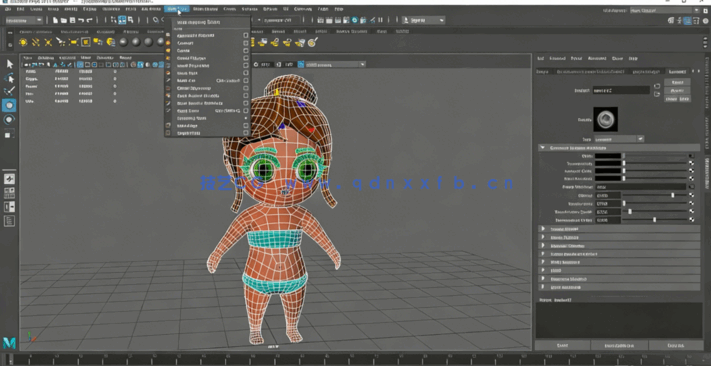Toggle the highlighted Attribute Editor icon at top right

(688, 21)
